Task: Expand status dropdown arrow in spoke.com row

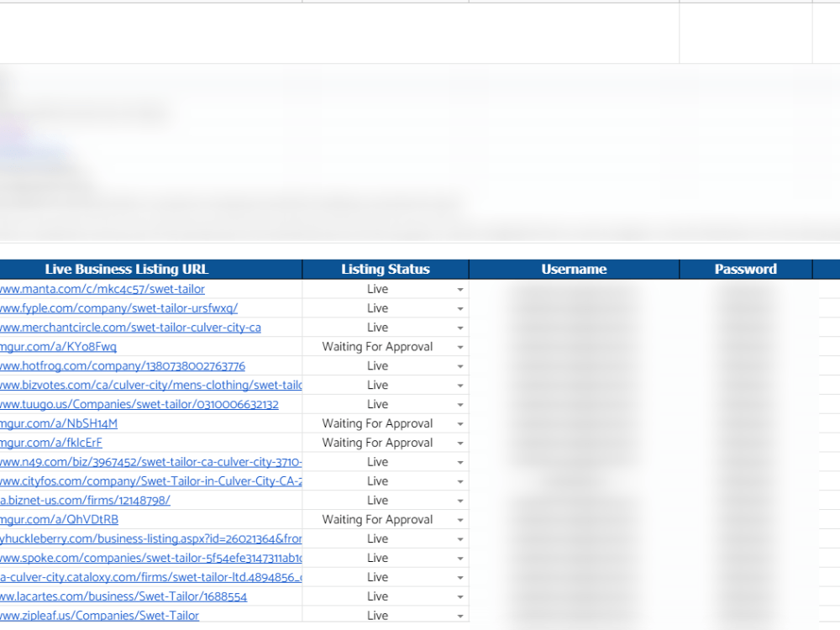Action: (460, 559)
